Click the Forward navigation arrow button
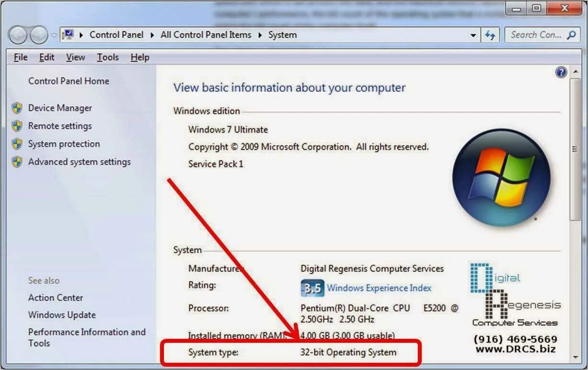 click(x=39, y=34)
